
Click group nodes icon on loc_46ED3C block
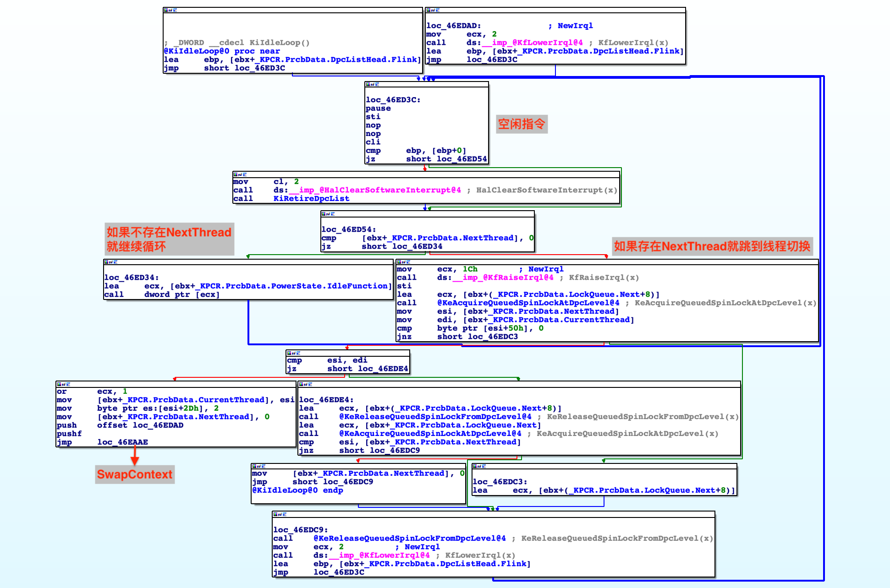click(377, 84)
